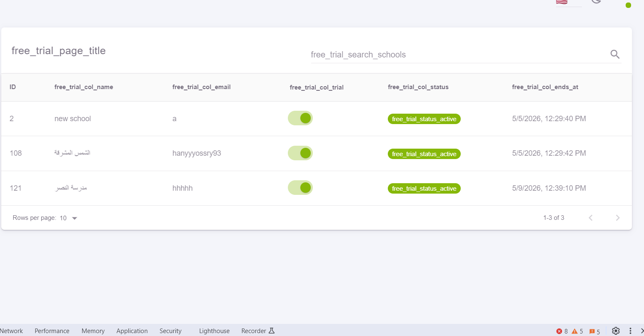Viewport: 644px width, 336px height.
Task: Click end date 5/9/2026, 12:39:10 PM
Action: click(x=549, y=188)
